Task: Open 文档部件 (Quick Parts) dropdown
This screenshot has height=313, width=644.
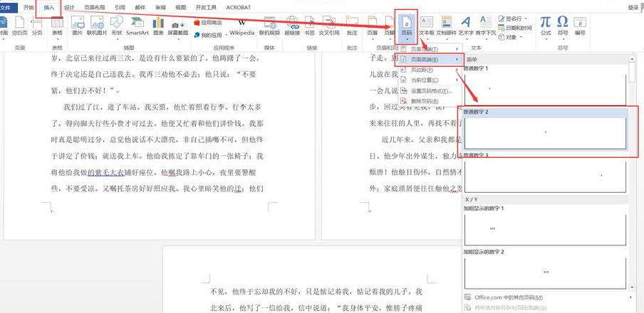Action: [x=446, y=28]
